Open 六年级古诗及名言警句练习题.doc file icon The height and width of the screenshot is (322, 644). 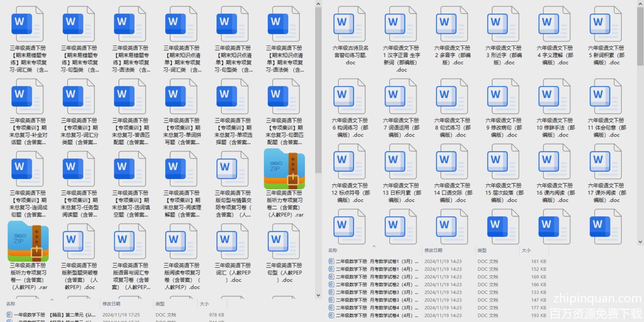click(349, 24)
